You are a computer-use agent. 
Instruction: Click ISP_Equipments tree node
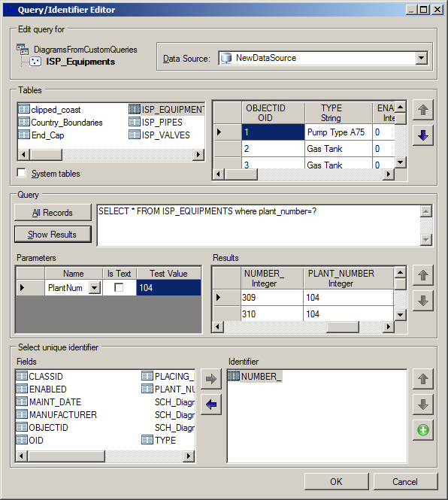[x=80, y=61]
